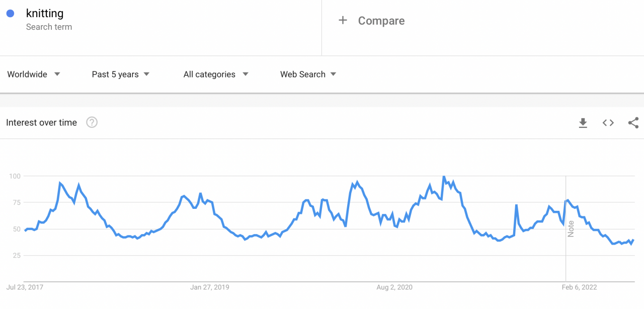Image resolution: width=644 pixels, height=309 pixels.
Task: Click the Search term label under knitting
Action: click(49, 27)
